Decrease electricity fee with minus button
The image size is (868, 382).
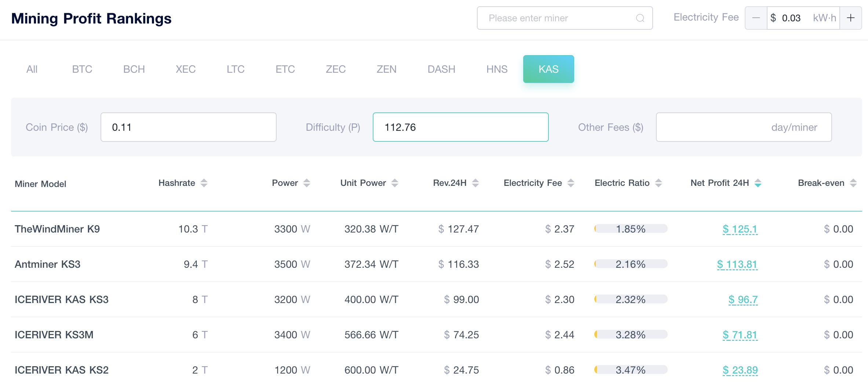click(x=756, y=18)
